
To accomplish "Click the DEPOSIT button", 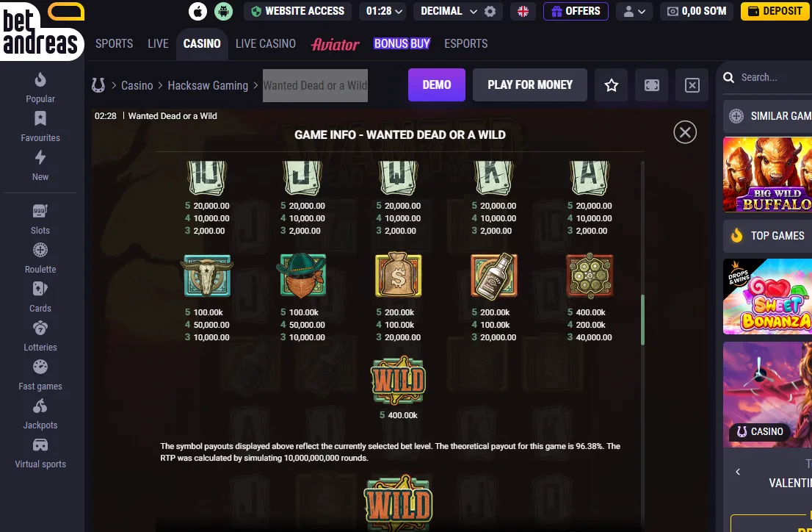I will click(775, 11).
